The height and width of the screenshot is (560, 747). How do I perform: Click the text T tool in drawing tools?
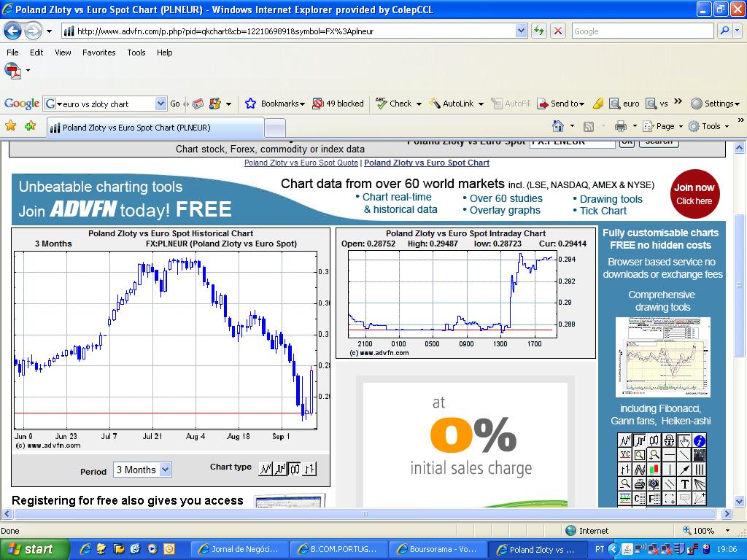click(684, 484)
